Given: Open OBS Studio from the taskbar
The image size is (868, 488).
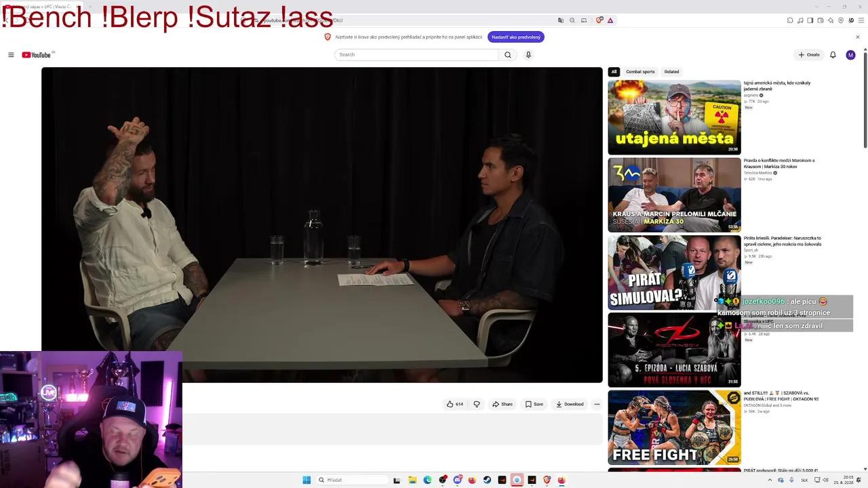Looking at the screenshot, I should [x=442, y=480].
